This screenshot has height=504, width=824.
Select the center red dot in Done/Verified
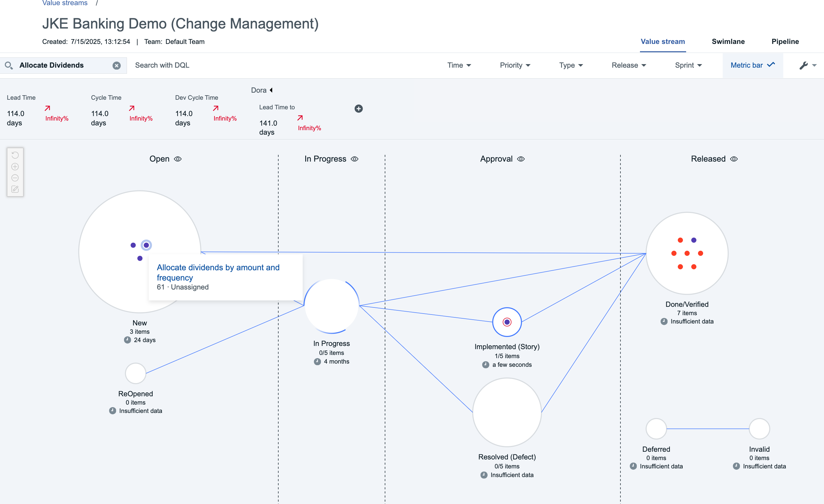point(687,254)
